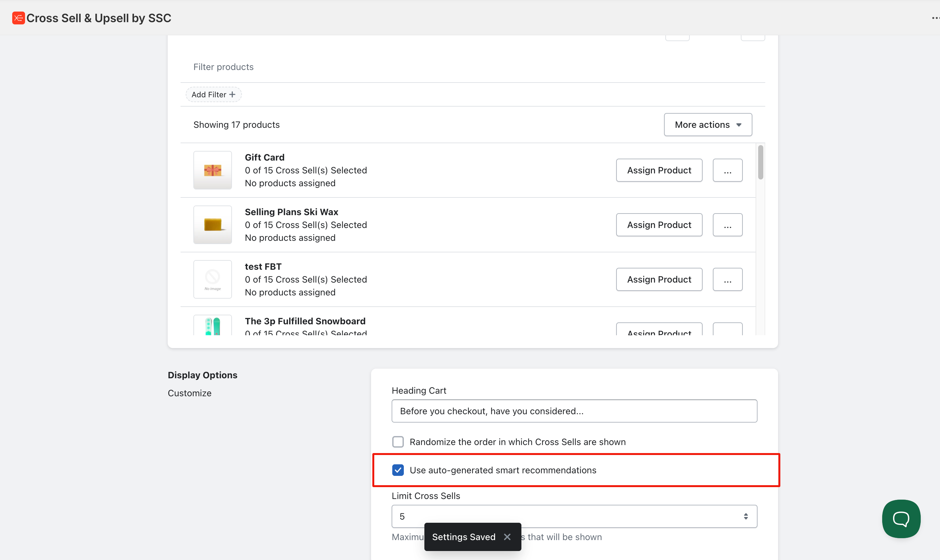This screenshot has height=560, width=940.
Task: Click the Gift Card product thumbnail
Action: pyautogui.click(x=213, y=170)
